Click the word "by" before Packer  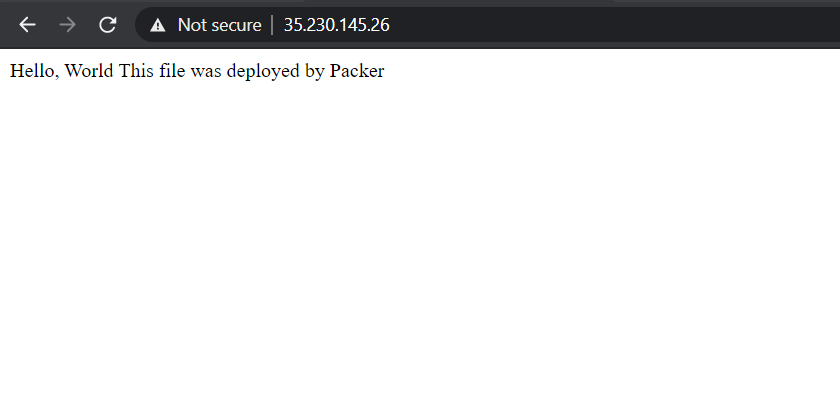click(315, 72)
